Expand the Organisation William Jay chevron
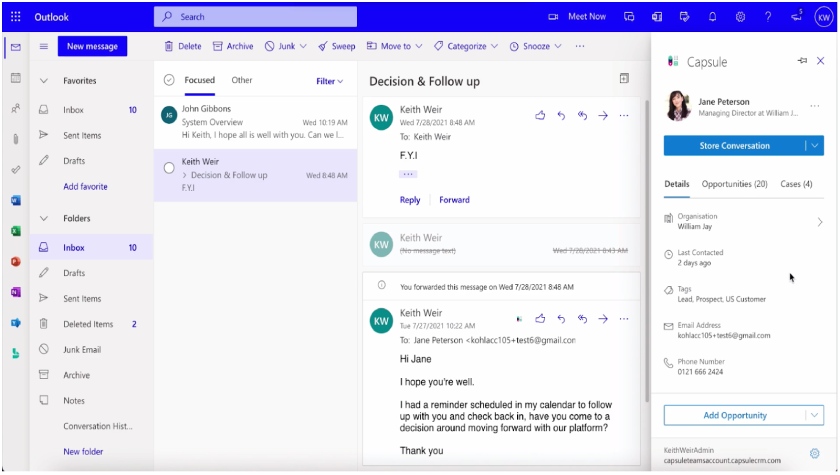Screen dimensions: 840x475 820,222
